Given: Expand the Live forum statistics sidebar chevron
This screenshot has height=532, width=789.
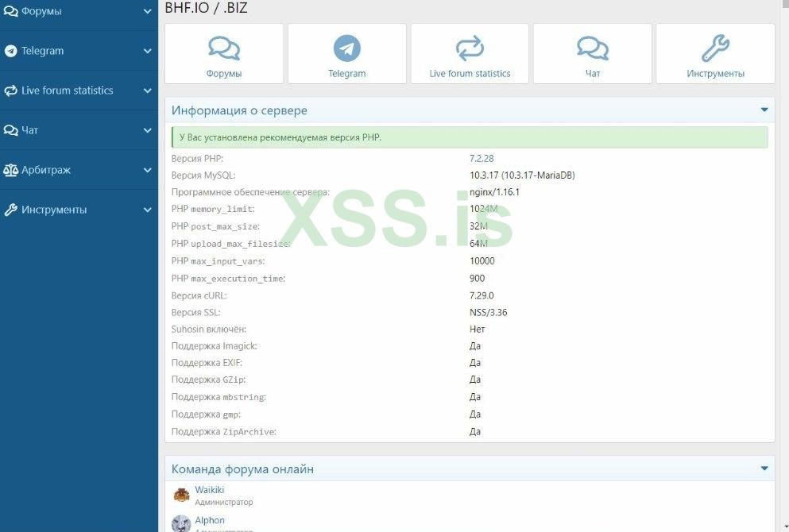Looking at the screenshot, I should coord(148,91).
